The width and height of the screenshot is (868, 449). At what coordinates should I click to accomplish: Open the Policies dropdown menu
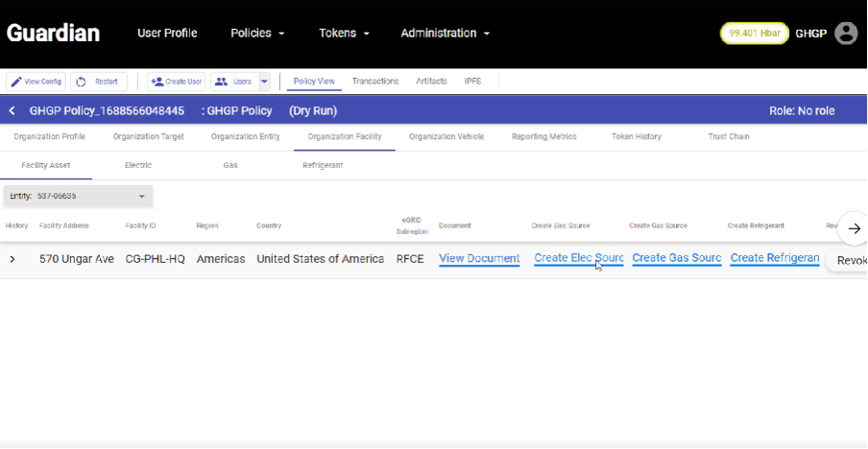point(257,33)
